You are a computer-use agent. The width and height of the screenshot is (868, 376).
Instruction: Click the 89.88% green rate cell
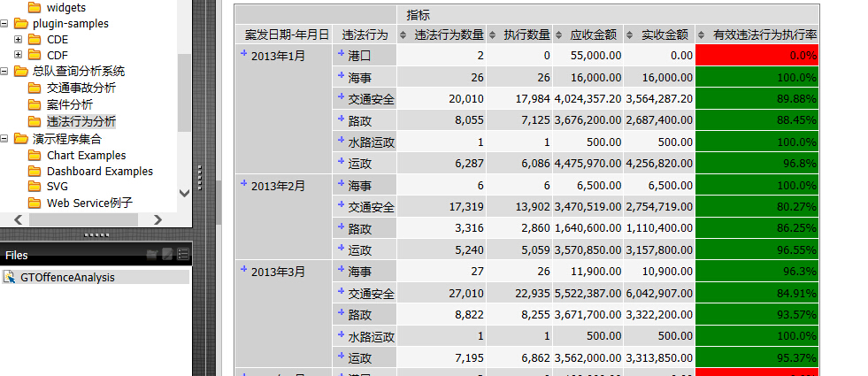pyautogui.click(x=757, y=98)
